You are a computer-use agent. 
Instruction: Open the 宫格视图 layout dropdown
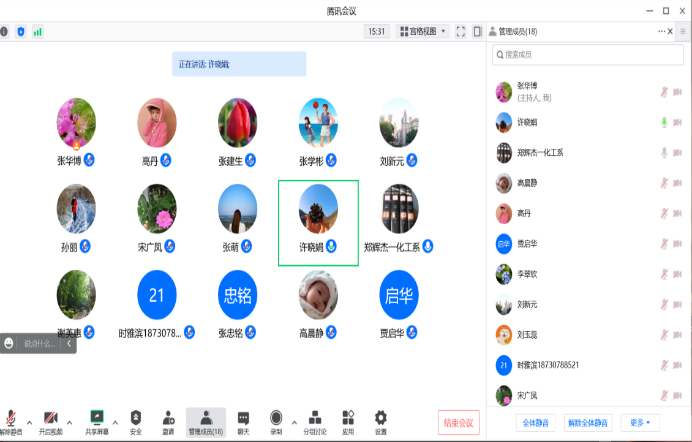tap(422, 32)
